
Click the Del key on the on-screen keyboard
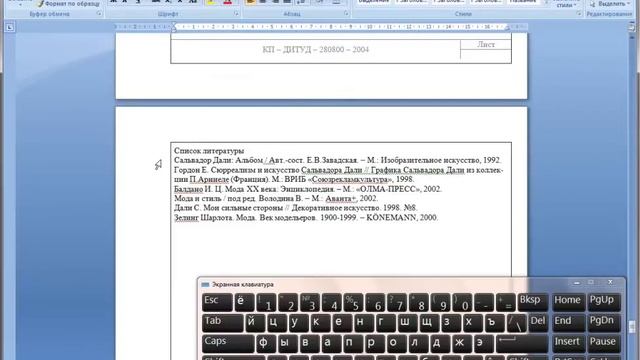538,322
